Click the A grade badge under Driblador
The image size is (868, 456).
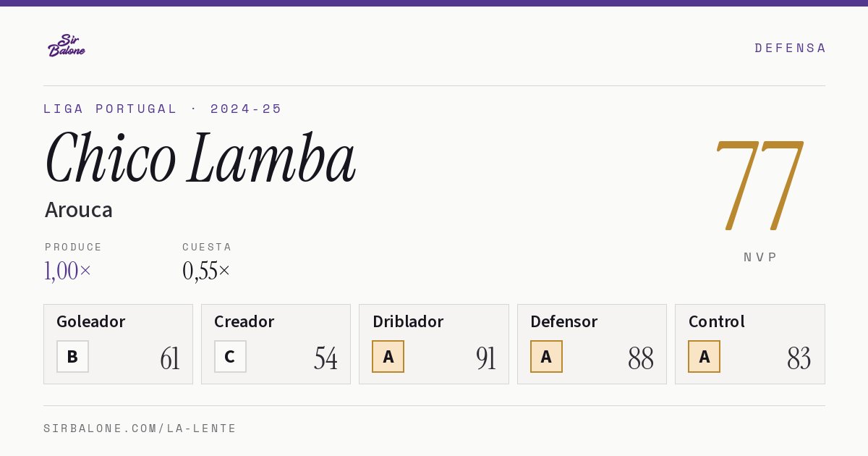tap(388, 356)
